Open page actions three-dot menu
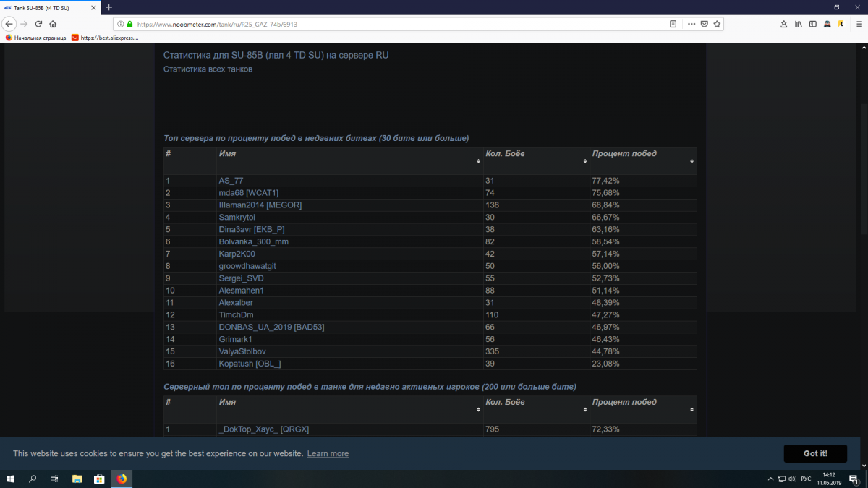This screenshot has width=868, height=488. pos(690,24)
